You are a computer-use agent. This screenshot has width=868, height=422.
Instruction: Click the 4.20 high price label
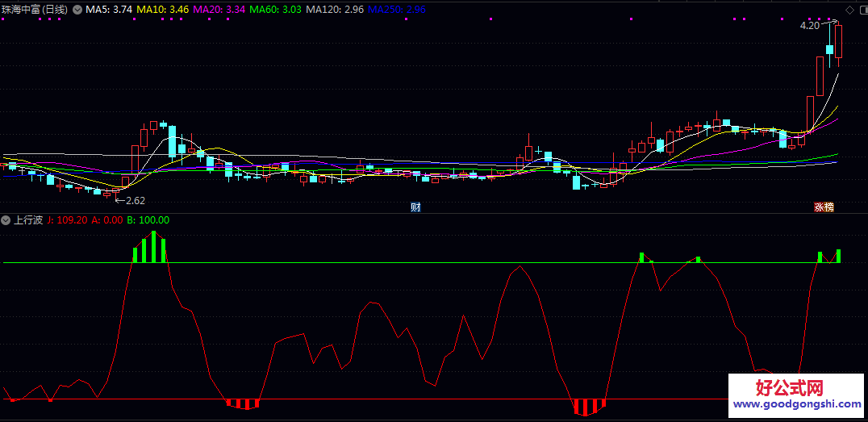coord(809,26)
